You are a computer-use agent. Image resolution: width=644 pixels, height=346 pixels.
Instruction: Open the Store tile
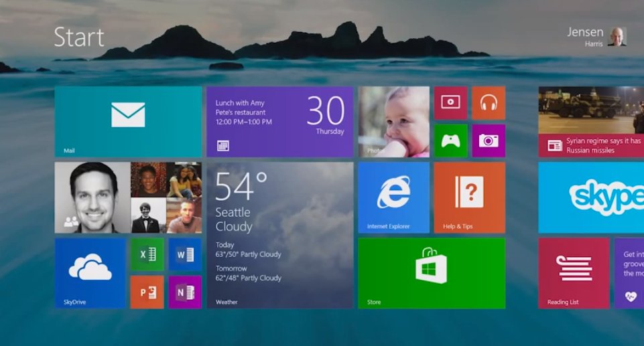[431, 272]
